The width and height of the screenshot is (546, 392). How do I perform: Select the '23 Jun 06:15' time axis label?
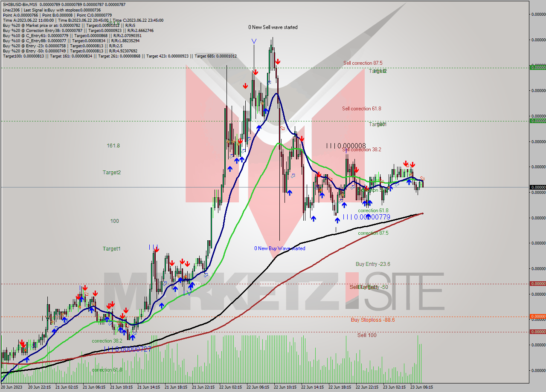point(422,387)
